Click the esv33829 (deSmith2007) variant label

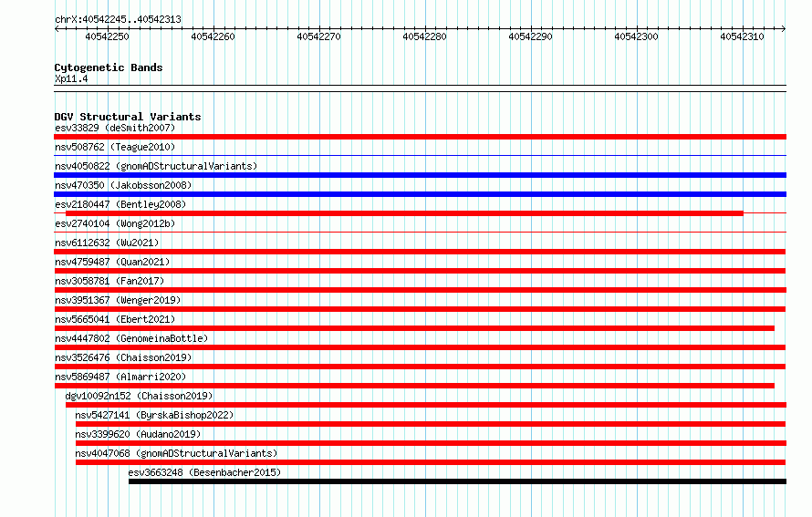[x=115, y=128]
